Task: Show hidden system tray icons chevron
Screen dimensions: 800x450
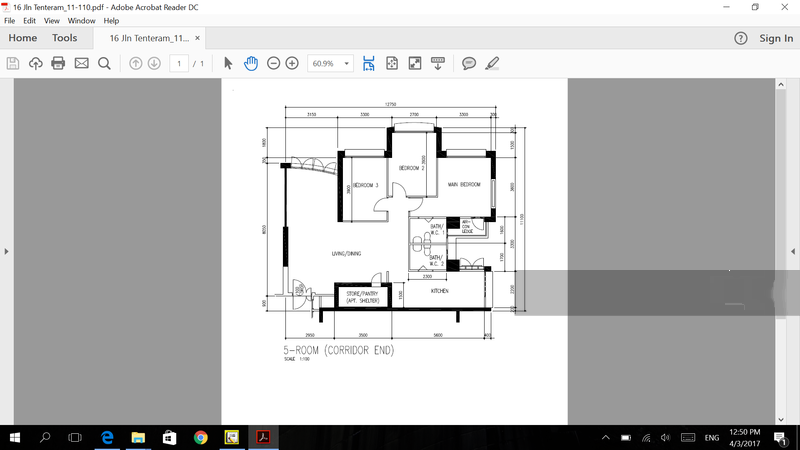Action: tap(606, 437)
